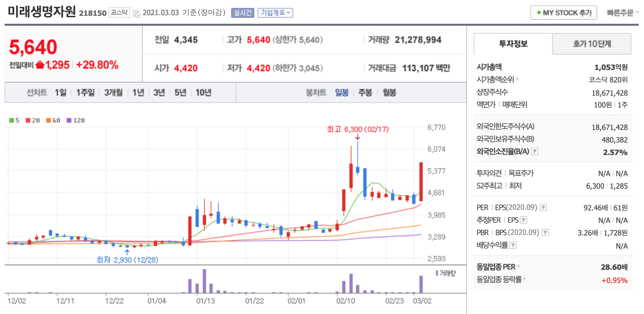Open help icon next to 외국인소진율(B/A)
This screenshot has width=644, height=314.
(535, 151)
